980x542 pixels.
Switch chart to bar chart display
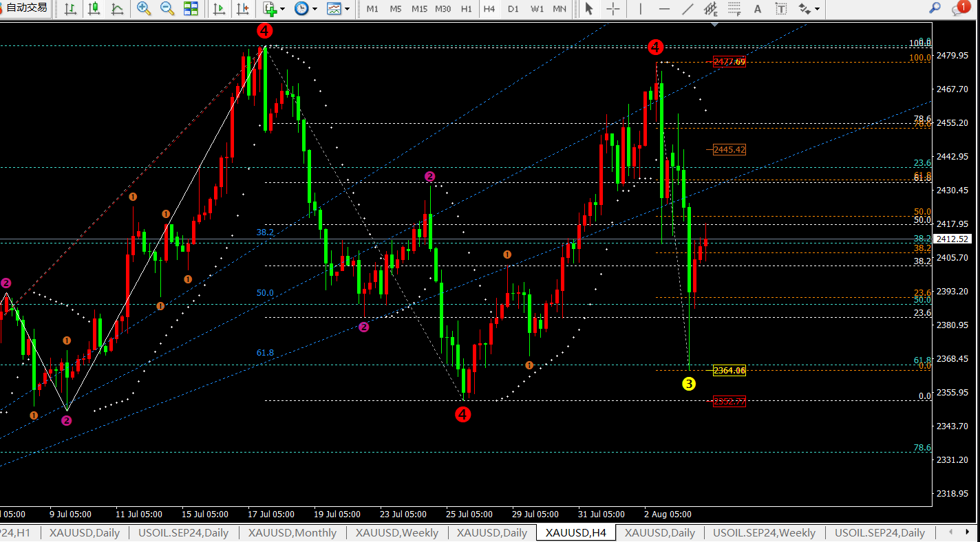70,8
